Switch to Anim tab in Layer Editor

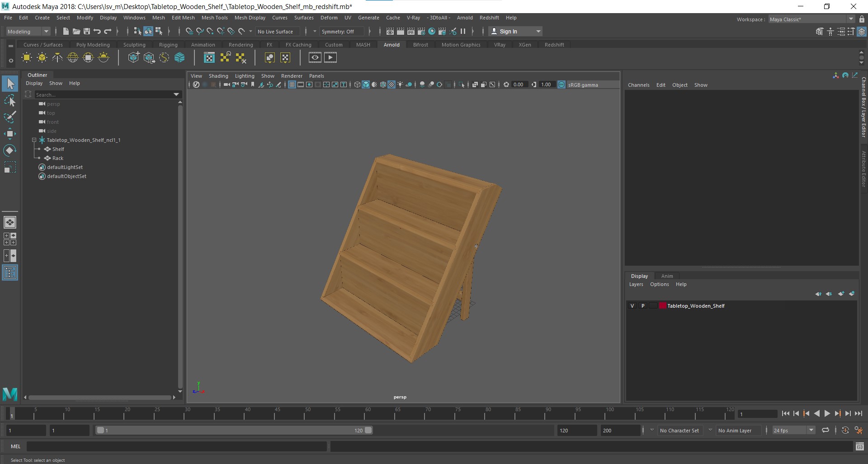(667, 276)
